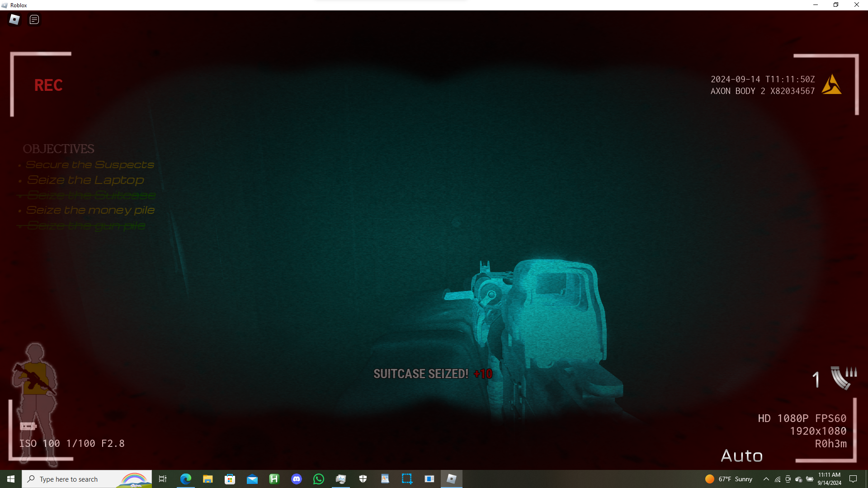Open Snip & Sketch taskbar icon
This screenshot has width=868, height=488.
[x=407, y=479]
